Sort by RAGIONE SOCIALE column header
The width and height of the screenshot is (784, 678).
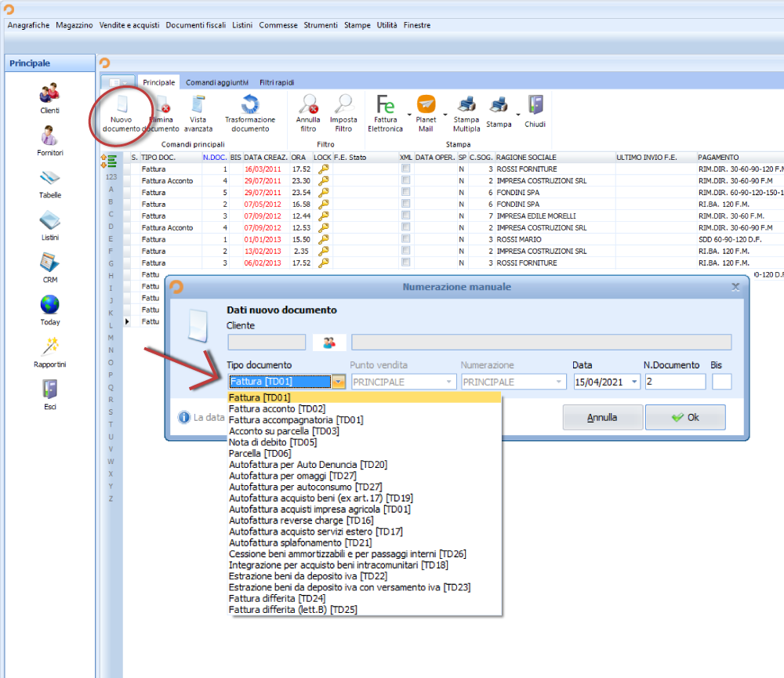pos(554,158)
